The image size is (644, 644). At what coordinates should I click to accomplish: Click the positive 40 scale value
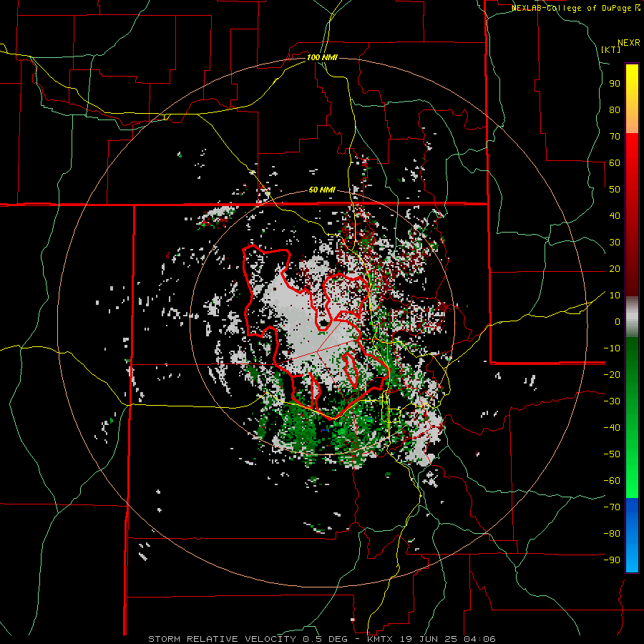[x=615, y=215]
